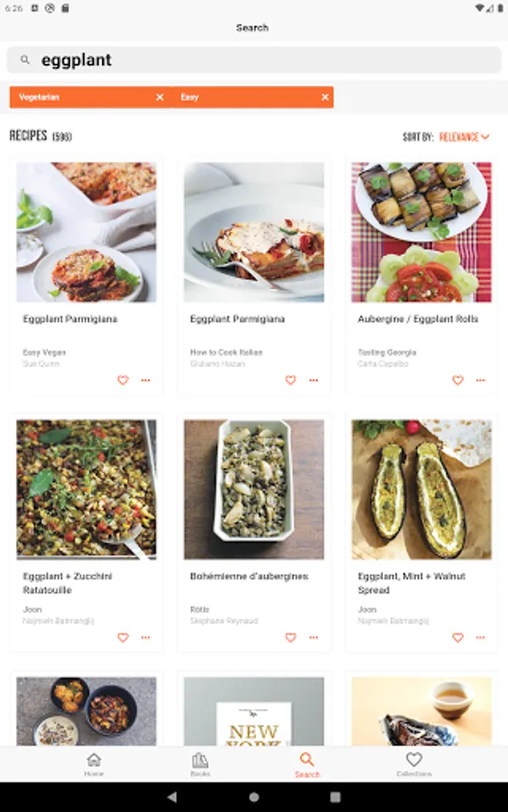Open How to Cook Italian Eggplant Parmigiana photo
The image size is (508, 812).
(x=254, y=232)
